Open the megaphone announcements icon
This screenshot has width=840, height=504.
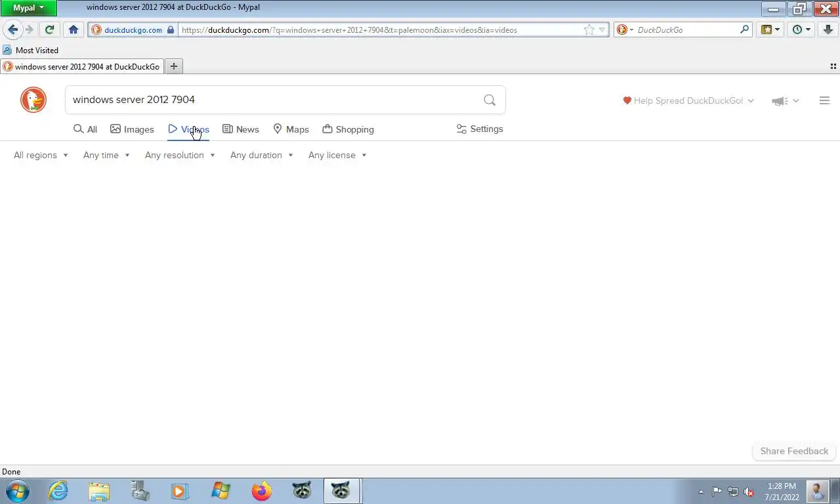(x=785, y=100)
